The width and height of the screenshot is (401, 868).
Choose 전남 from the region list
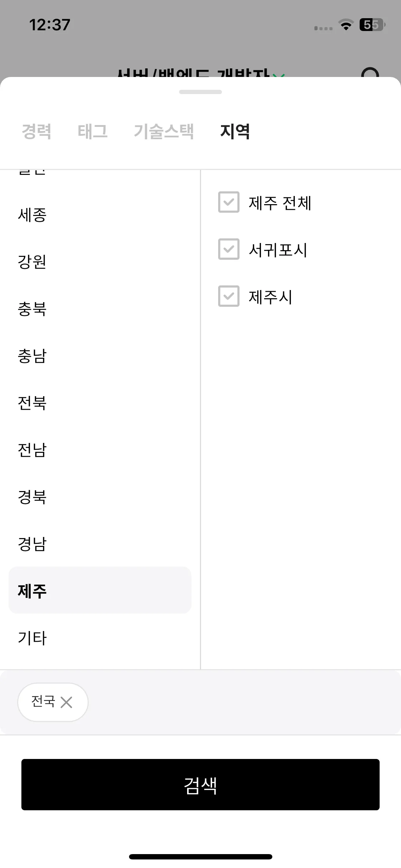pyautogui.click(x=100, y=450)
